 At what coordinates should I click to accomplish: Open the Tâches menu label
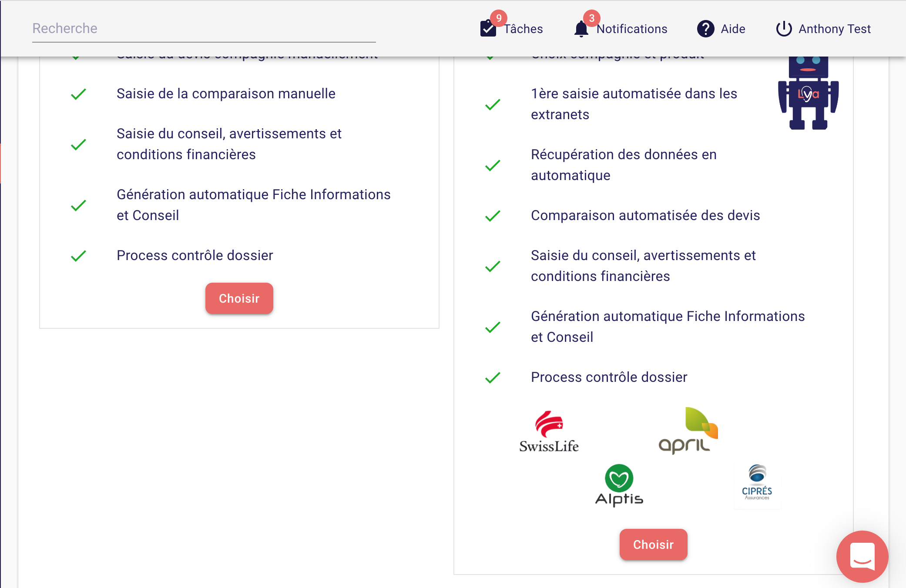point(523,29)
